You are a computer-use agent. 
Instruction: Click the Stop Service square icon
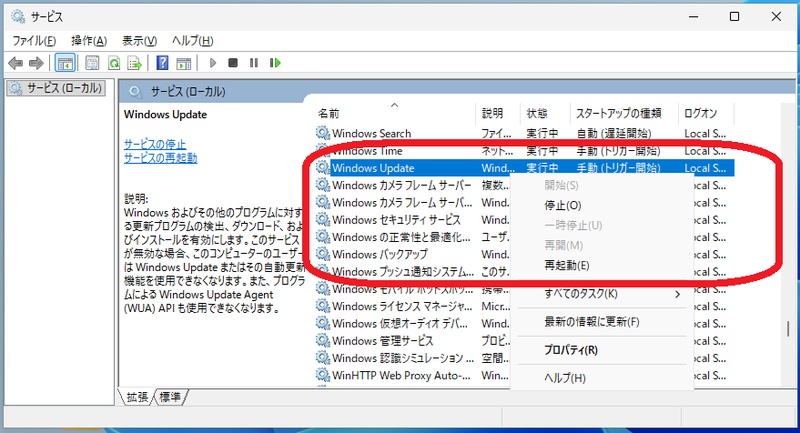pos(233,63)
